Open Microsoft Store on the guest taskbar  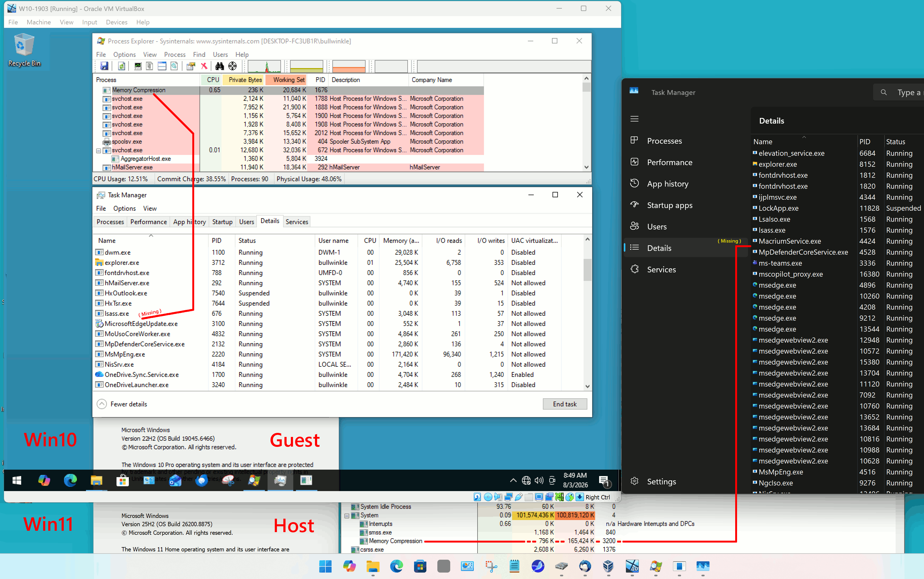click(x=122, y=480)
